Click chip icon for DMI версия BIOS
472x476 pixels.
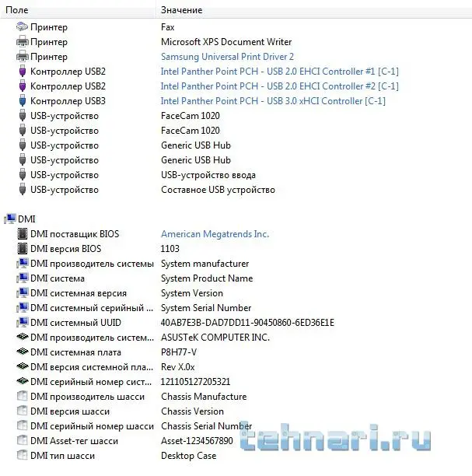[22, 249]
